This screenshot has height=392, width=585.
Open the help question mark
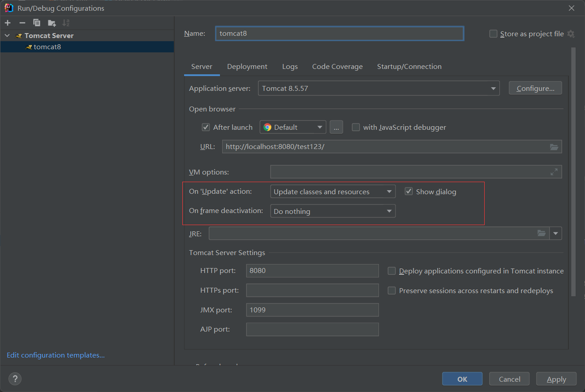click(15, 379)
